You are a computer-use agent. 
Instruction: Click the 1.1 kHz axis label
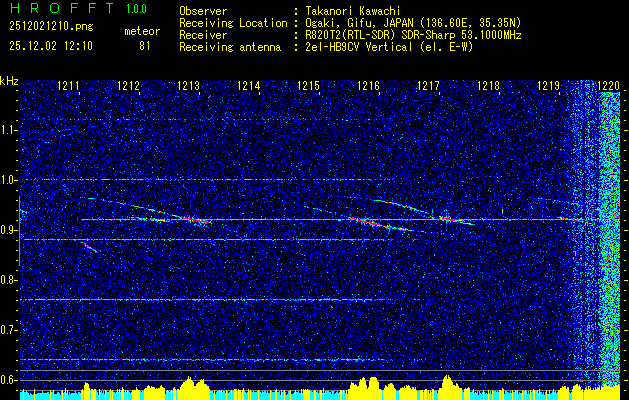coord(7,130)
